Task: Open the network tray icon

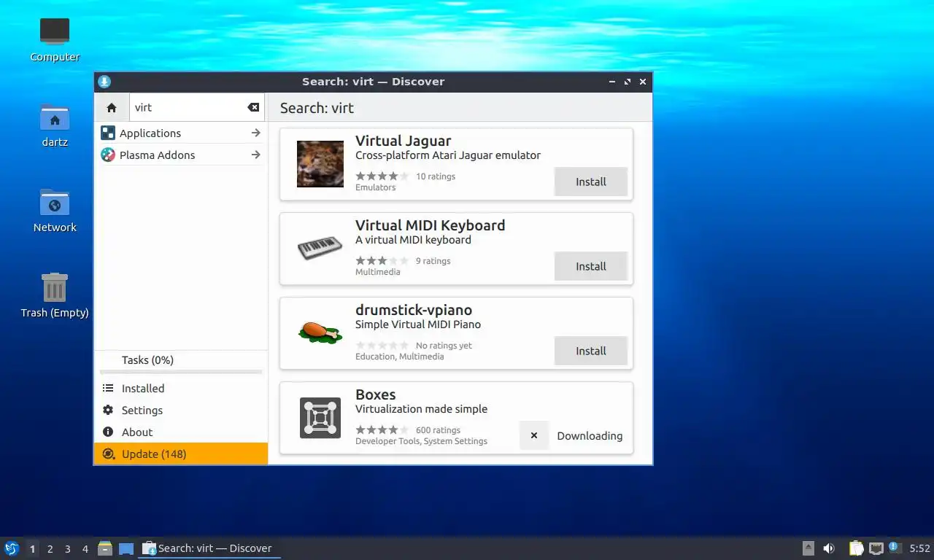Action: 876,548
